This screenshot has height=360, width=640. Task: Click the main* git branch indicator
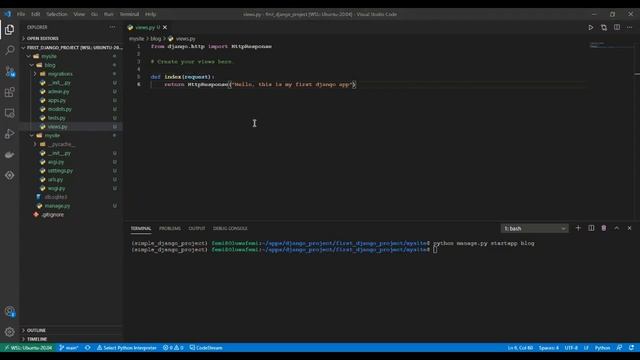[69, 348]
